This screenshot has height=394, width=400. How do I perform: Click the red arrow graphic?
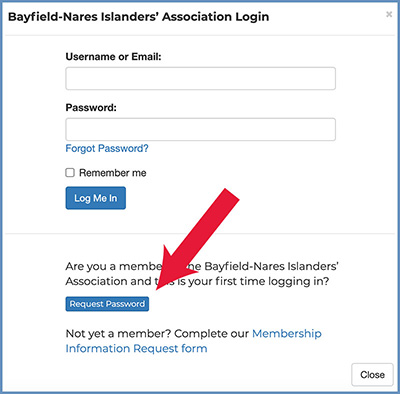coord(197,238)
